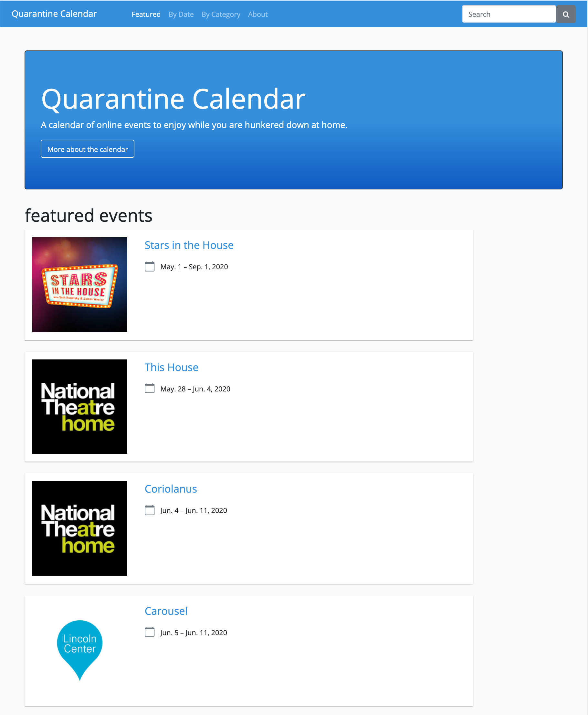The width and height of the screenshot is (588, 715).
Task: View the Coriolanus event page
Action: tap(171, 489)
